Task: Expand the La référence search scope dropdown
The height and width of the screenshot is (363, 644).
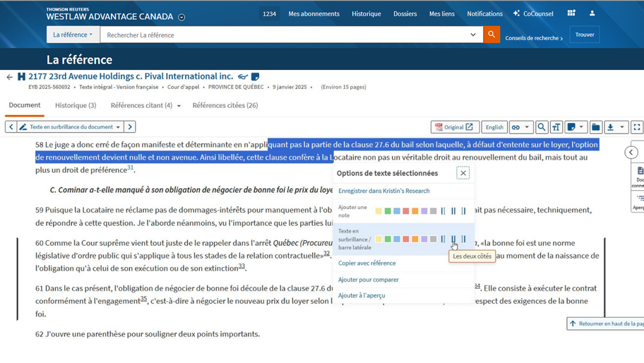Action: click(73, 35)
